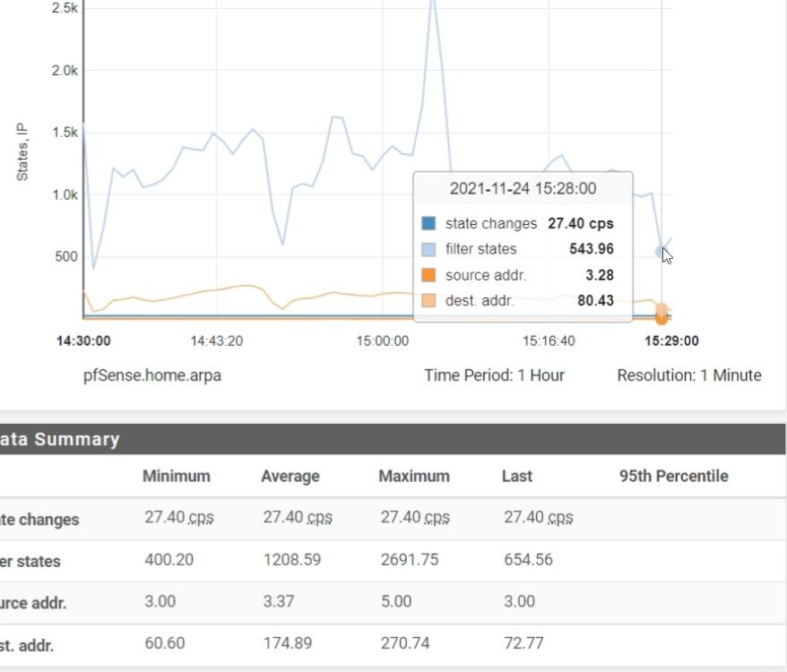Image resolution: width=787 pixels, height=672 pixels.
Task: Click dest. addr. minimum value 60.60
Action: (x=165, y=643)
